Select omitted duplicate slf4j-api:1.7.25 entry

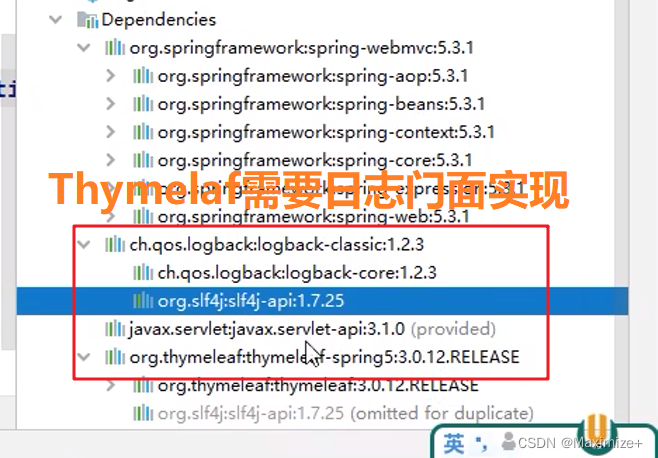coord(345,414)
